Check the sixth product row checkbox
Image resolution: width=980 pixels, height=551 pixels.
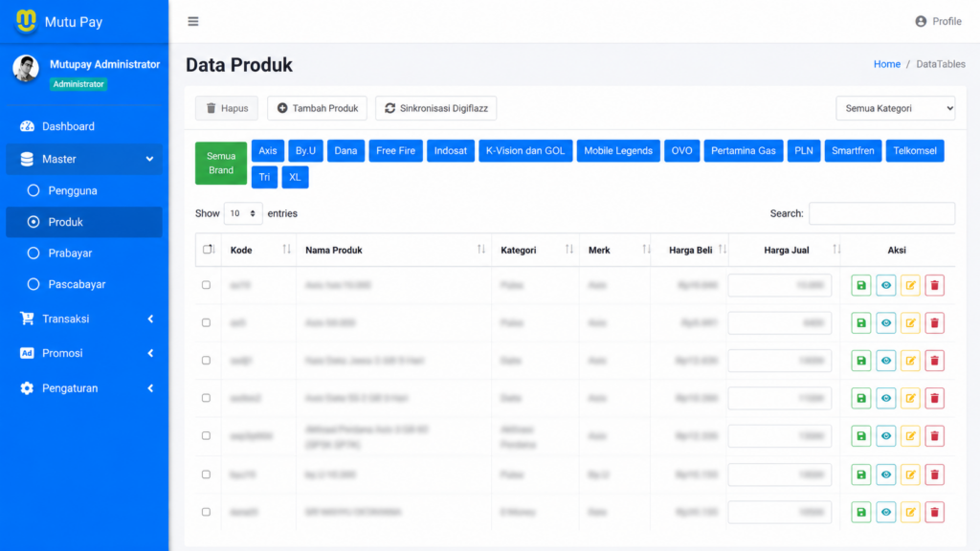pos(206,474)
